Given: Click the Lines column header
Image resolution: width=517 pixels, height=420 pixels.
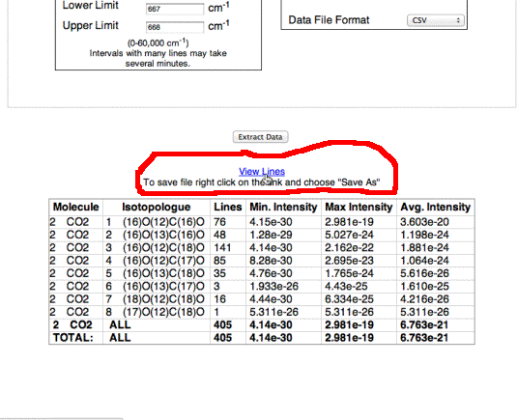Looking at the screenshot, I should click(x=228, y=207).
